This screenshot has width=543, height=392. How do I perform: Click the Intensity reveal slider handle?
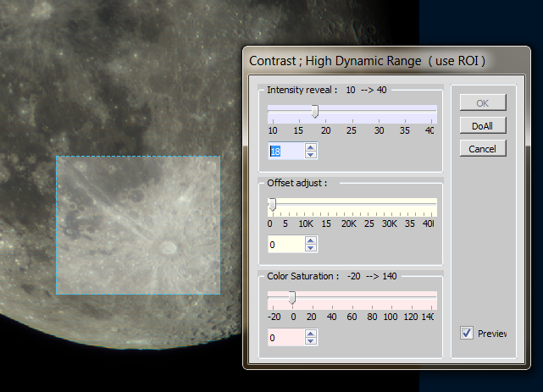point(314,112)
